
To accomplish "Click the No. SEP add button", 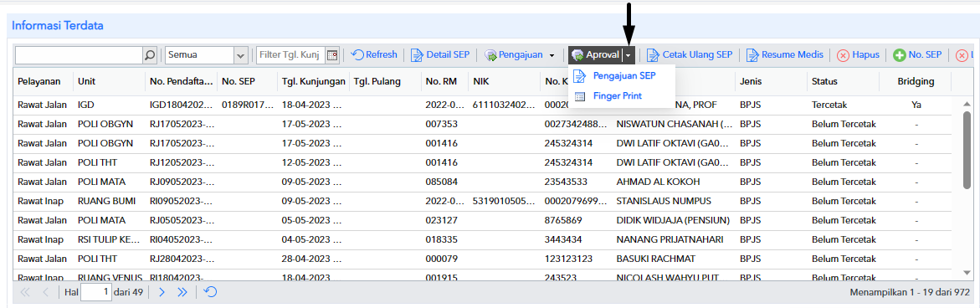I will pos(917,55).
